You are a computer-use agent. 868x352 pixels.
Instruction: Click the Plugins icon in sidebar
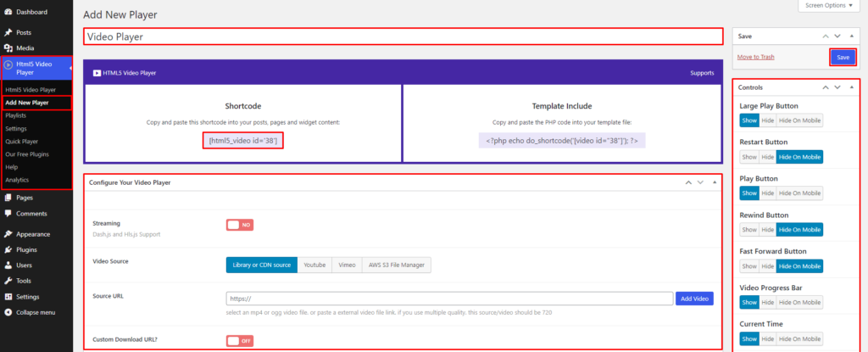(x=8, y=250)
